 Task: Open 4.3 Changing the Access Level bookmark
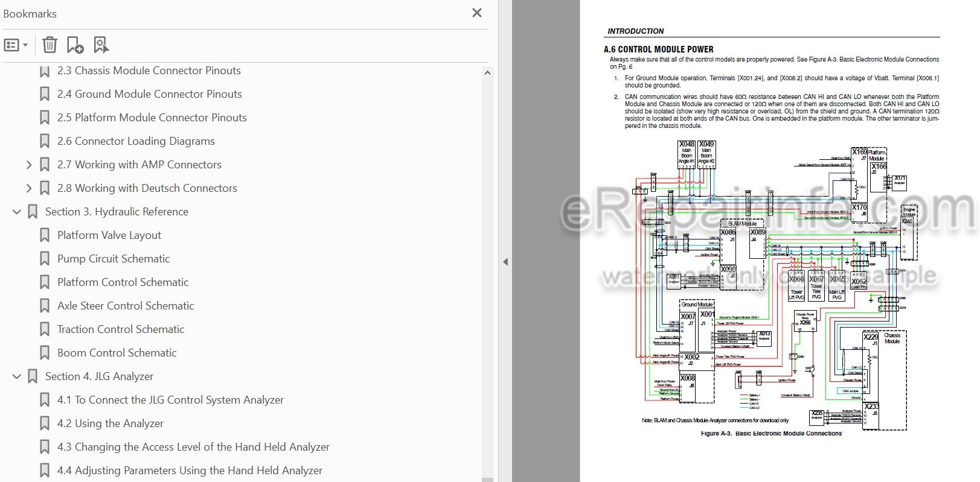[x=193, y=447]
